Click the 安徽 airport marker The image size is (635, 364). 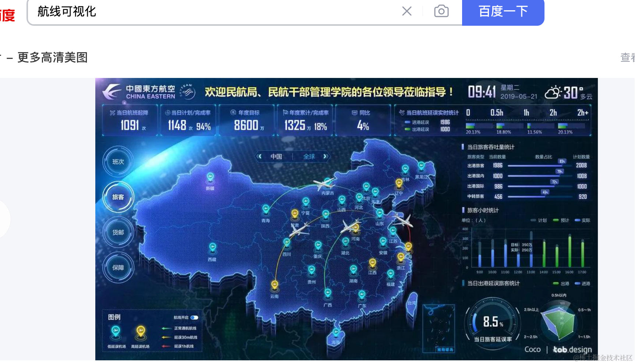383,242
